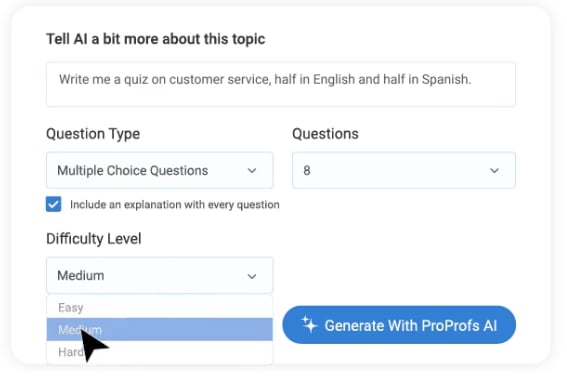
Task: Click the Question Type heading label
Action: [93, 134]
